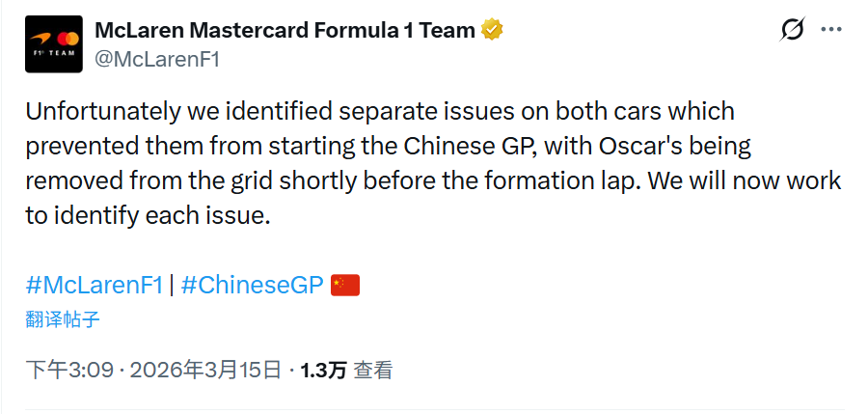Click 翻译帖子 to translate the post
Screen dimensions: 868x414
click(x=63, y=319)
